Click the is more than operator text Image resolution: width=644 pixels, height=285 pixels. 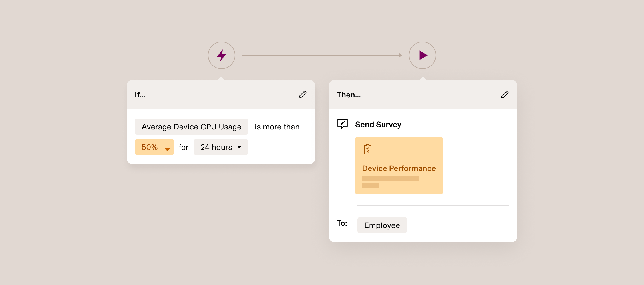click(277, 127)
